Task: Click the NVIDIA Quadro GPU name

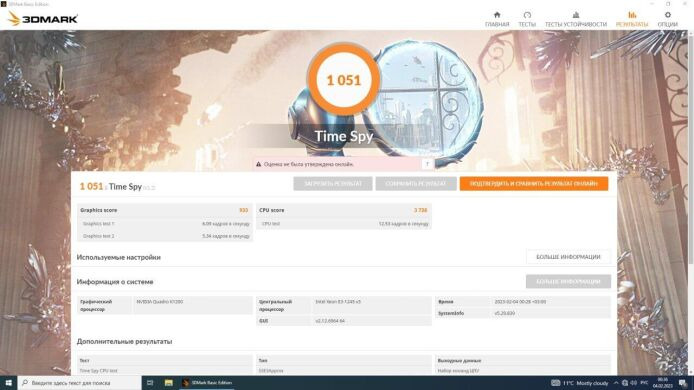Action: click(x=160, y=302)
